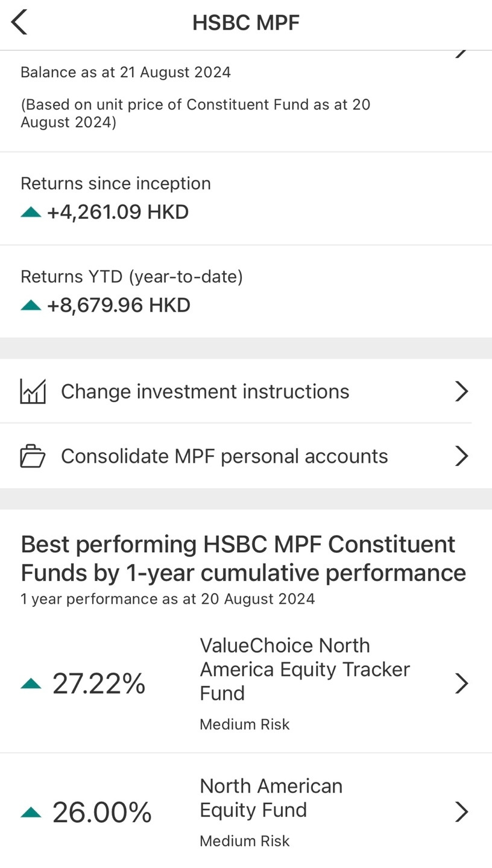Select Change investment instructions
Image resolution: width=492 pixels, height=868 pixels.
pos(205,392)
